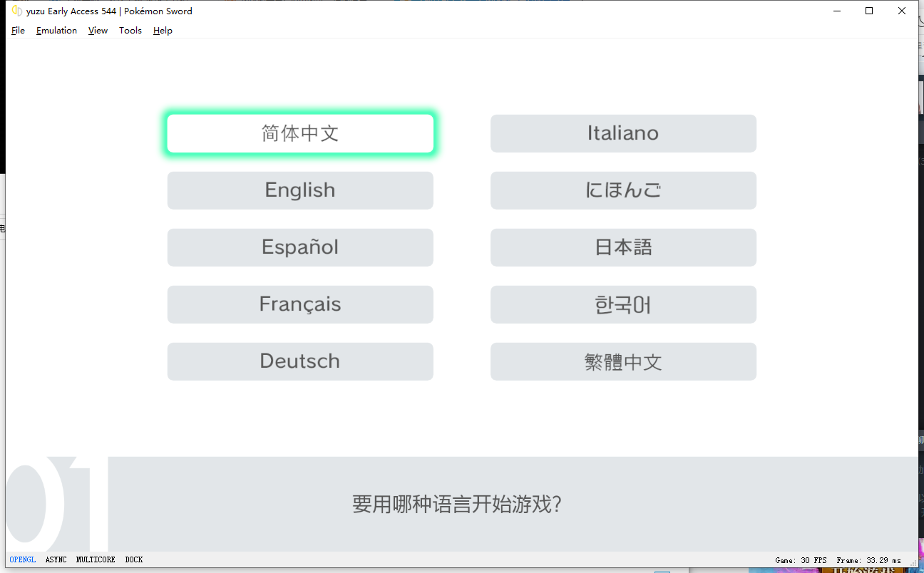Select 简体中文 language option

point(300,133)
